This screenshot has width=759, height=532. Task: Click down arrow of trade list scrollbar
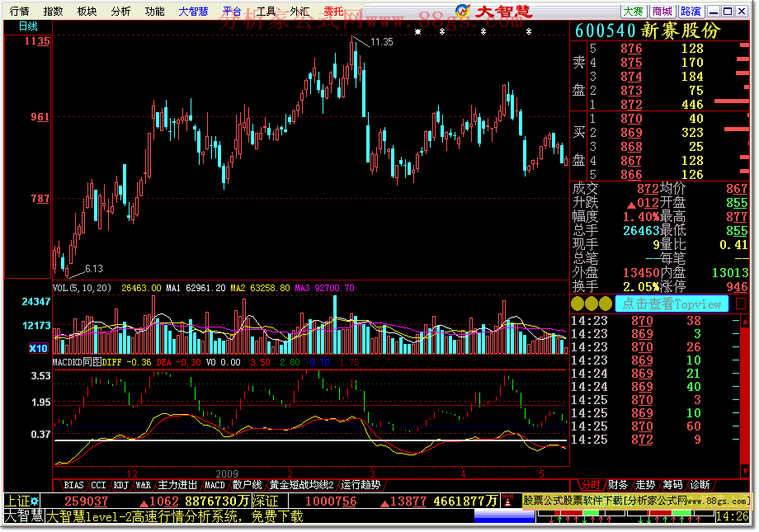click(x=744, y=470)
